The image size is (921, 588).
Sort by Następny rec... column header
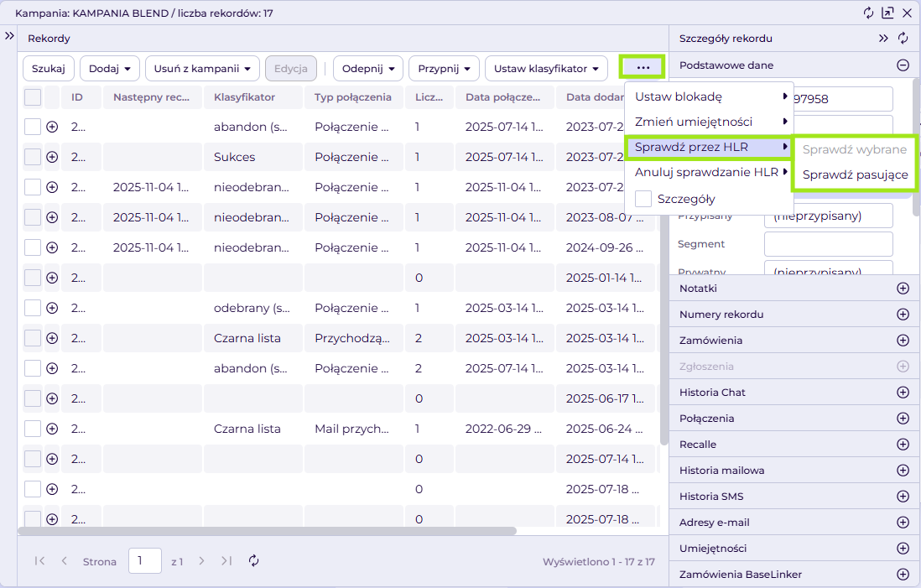point(153,97)
